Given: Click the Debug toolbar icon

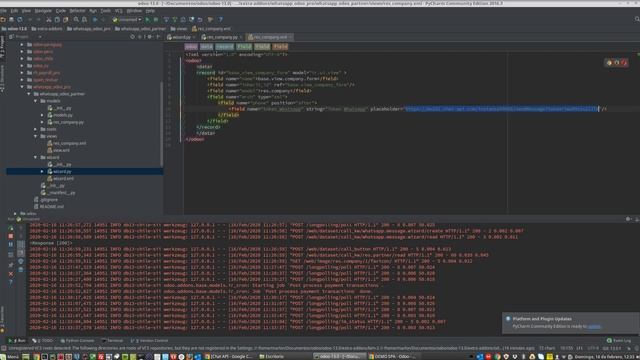Looking at the screenshot, I should 156,20.
